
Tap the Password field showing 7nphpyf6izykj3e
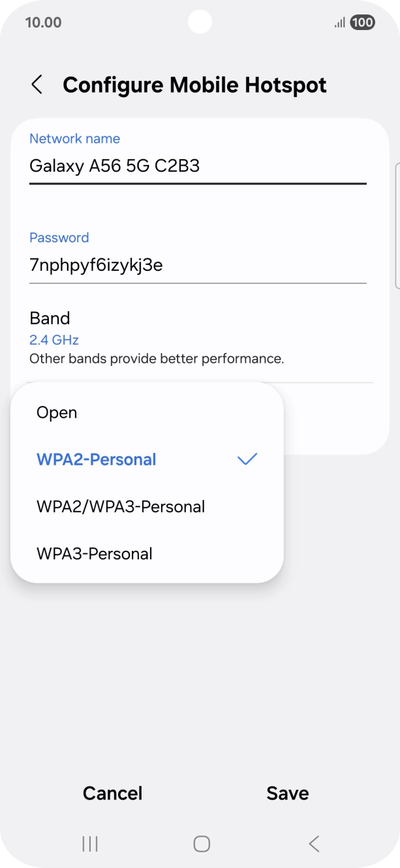click(96, 265)
